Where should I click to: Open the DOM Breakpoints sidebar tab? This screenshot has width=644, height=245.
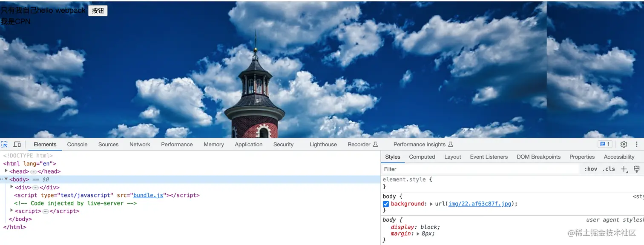pyautogui.click(x=539, y=157)
